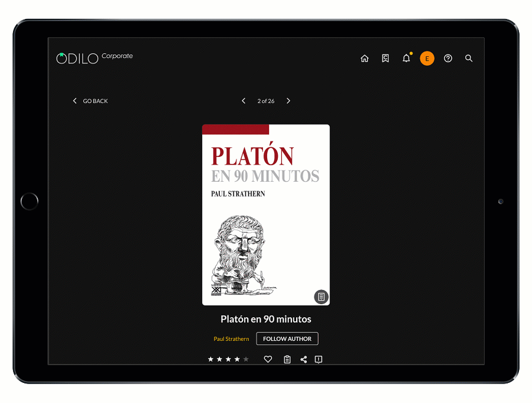
Task: Click the "2 of 26" position counter
Action: point(266,101)
